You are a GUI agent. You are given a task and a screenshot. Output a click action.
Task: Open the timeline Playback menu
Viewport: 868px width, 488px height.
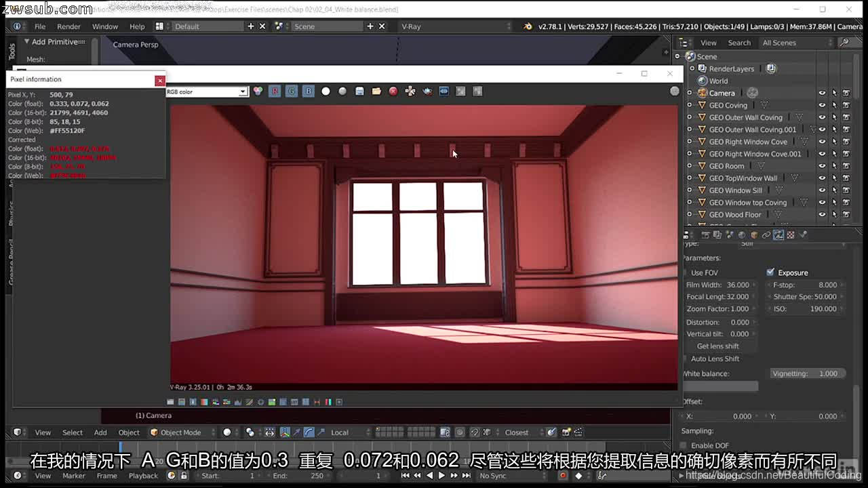pos(143,476)
